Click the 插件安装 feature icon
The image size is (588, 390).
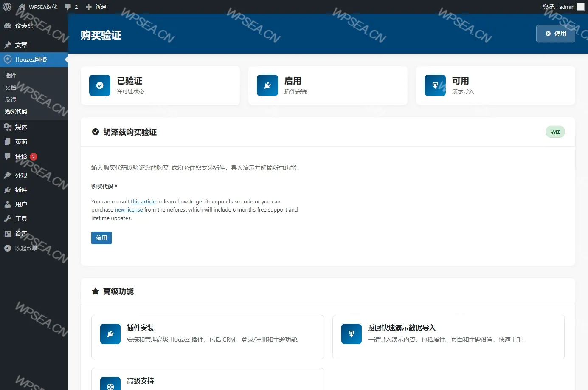pyautogui.click(x=110, y=334)
